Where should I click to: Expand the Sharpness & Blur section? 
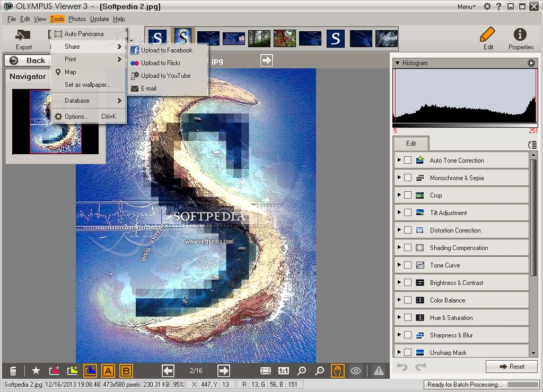[399, 335]
